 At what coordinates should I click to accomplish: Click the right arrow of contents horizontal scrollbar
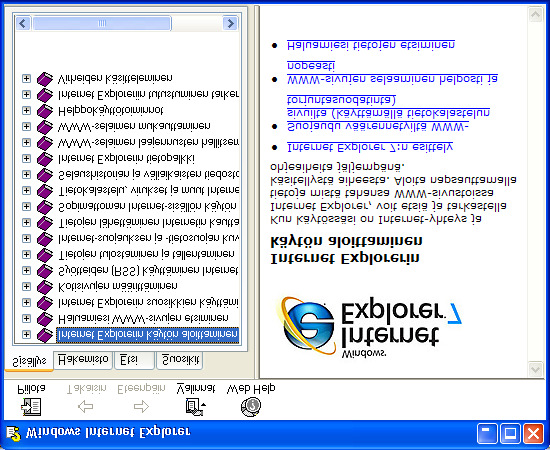[230, 23]
